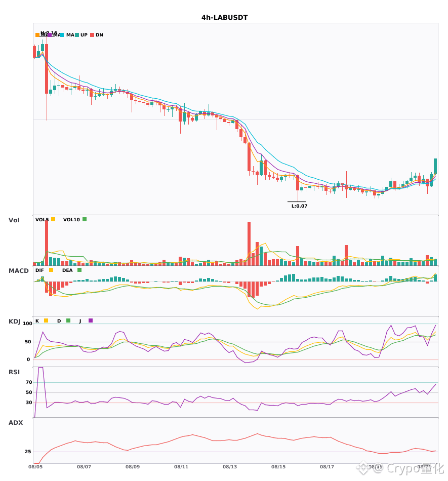Image resolution: width=448 pixels, height=481 pixels.
Task: Click the yellow VOL5 legend swatch
Action: coord(53,219)
